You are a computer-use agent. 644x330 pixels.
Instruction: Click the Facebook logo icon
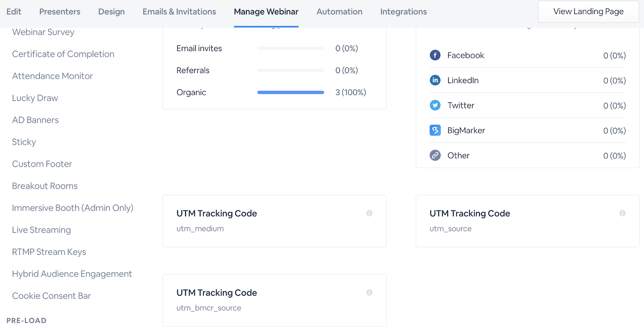[x=435, y=55]
